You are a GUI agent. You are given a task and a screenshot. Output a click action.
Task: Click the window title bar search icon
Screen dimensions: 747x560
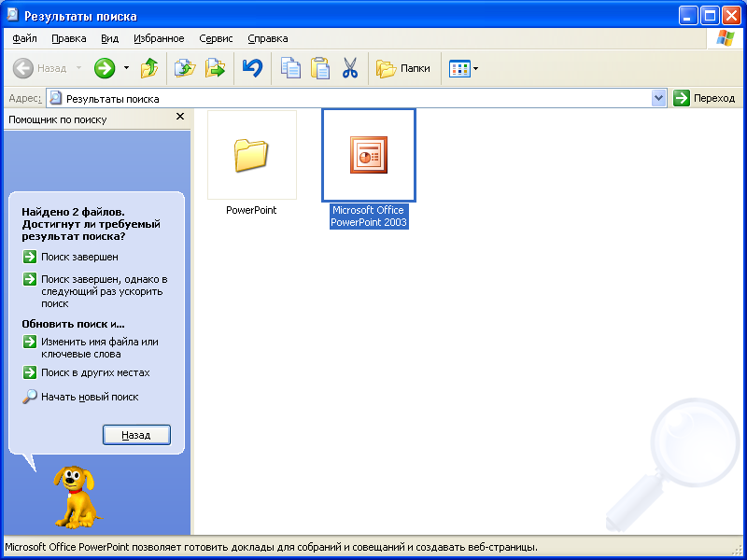(x=12, y=16)
